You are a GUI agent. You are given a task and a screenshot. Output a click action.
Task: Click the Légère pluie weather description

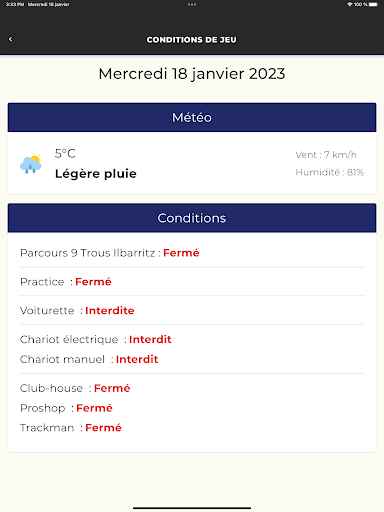(96, 174)
